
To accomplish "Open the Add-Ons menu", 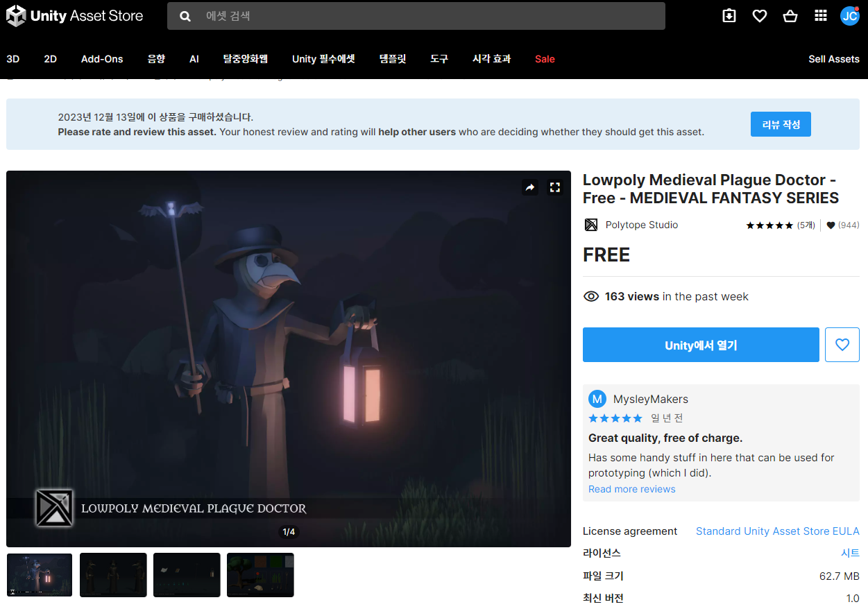I will 102,59.
